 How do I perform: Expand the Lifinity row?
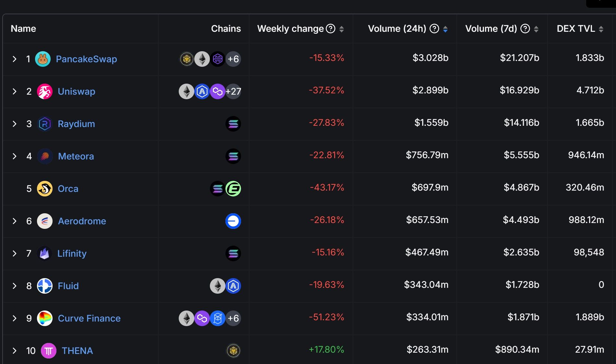14,253
